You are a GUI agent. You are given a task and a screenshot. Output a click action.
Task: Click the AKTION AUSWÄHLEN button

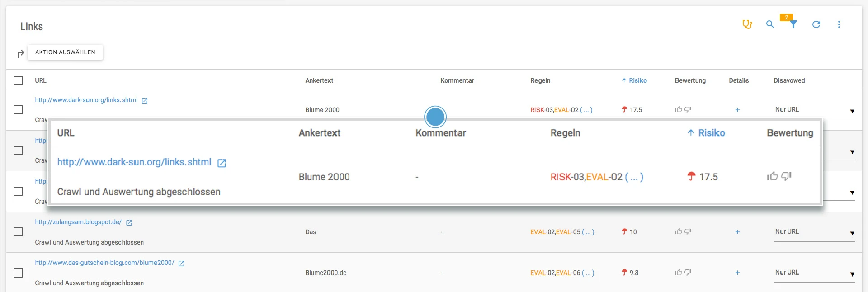click(65, 52)
